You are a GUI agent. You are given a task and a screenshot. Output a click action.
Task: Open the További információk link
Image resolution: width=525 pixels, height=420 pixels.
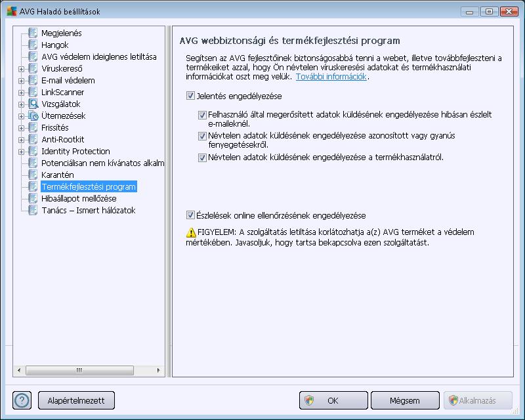[331, 77]
